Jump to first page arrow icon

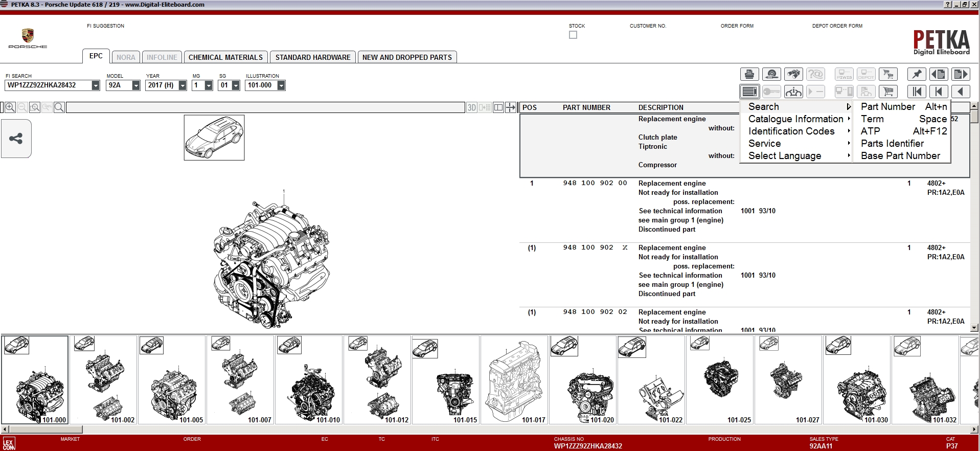(x=917, y=92)
